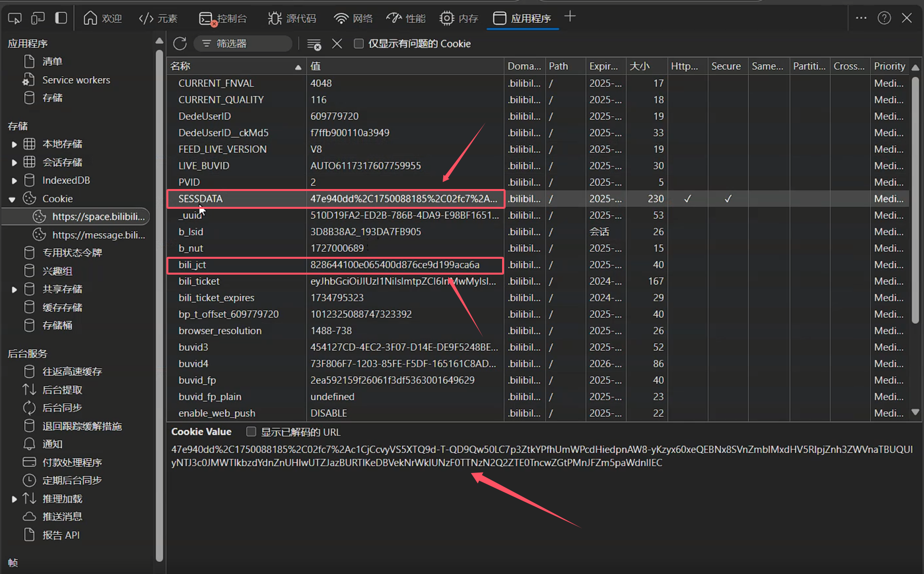Image resolution: width=924 pixels, height=574 pixels.
Task: Click the 通知 bell icon
Action: 29,444
